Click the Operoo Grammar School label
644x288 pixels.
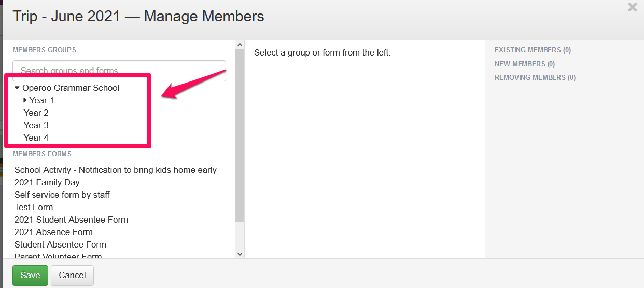pos(71,88)
